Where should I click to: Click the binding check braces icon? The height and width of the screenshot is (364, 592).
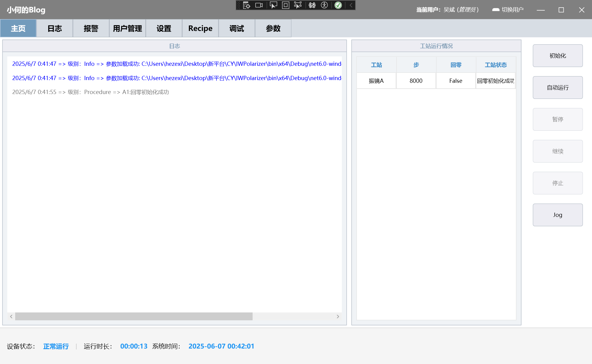coord(312,5)
